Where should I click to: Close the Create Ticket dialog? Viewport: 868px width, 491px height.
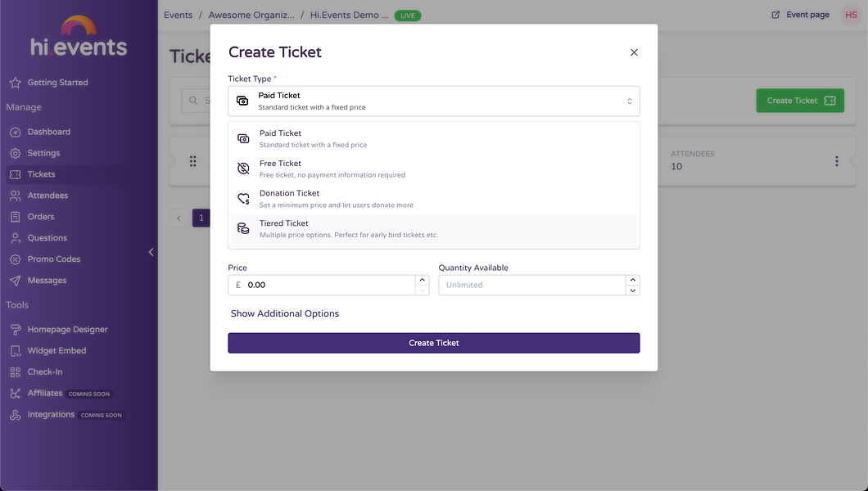pos(634,52)
